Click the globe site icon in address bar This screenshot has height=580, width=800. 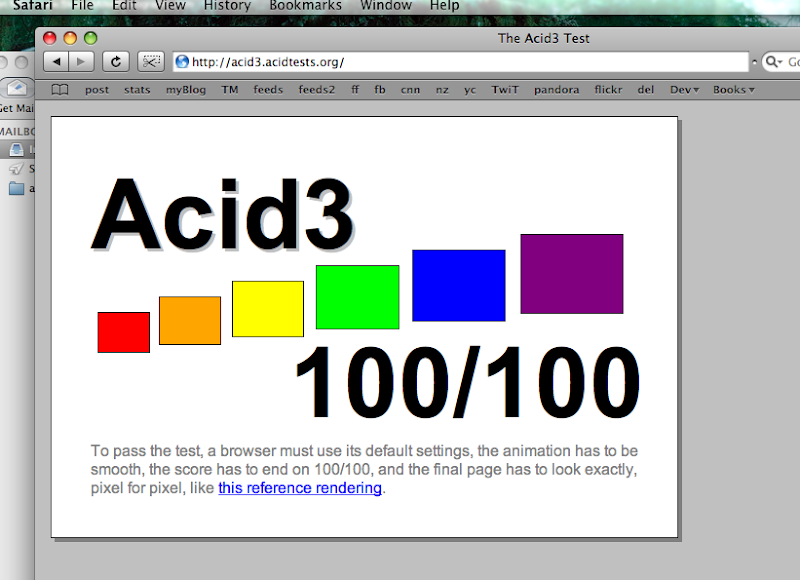point(182,62)
